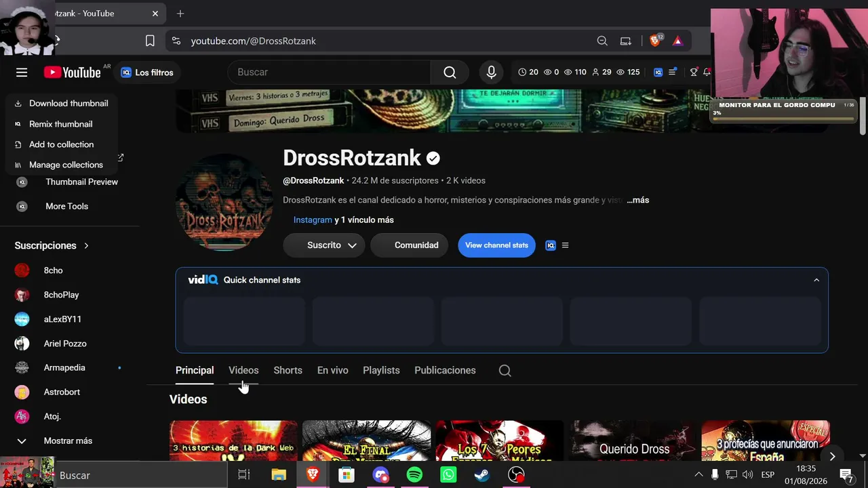The width and height of the screenshot is (868, 488).
Task: Expand channel description with …más
Action: tap(637, 200)
